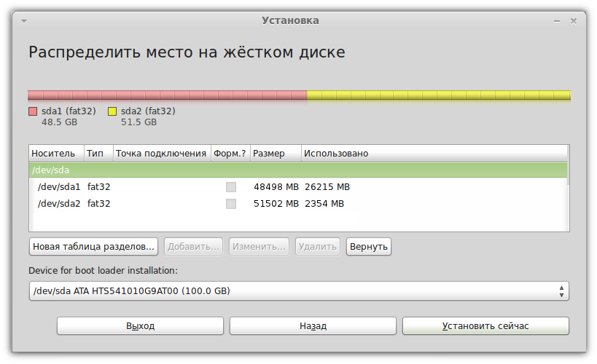Select yellow sda2 segment in disk bar
The image size is (597, 364).
pos(439,95)
